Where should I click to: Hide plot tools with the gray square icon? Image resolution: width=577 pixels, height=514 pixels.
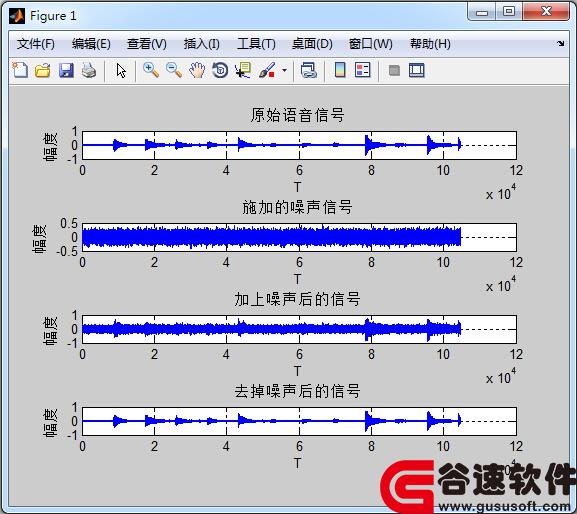pos(394,70)
